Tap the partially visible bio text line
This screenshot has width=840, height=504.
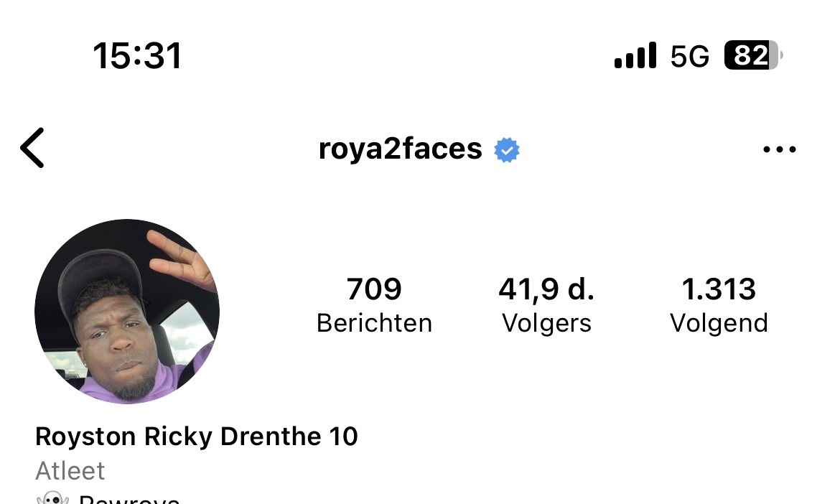coord(129,499)
